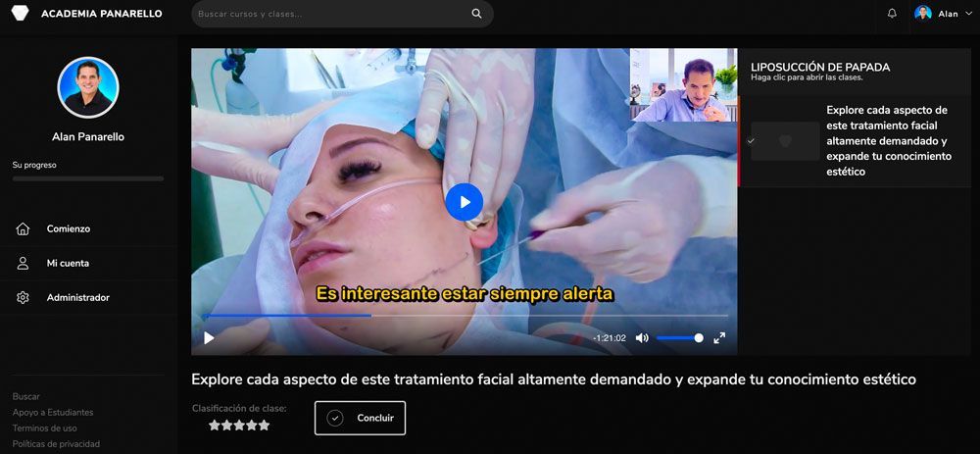Toggle the lesson completed checkmark in playlist

point(751,141)
